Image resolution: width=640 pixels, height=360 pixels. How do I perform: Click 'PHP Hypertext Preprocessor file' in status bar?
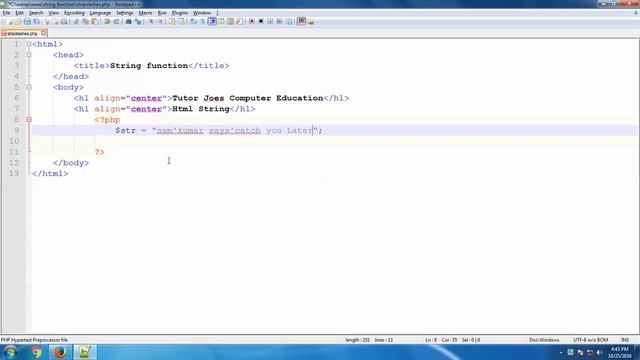34,340
